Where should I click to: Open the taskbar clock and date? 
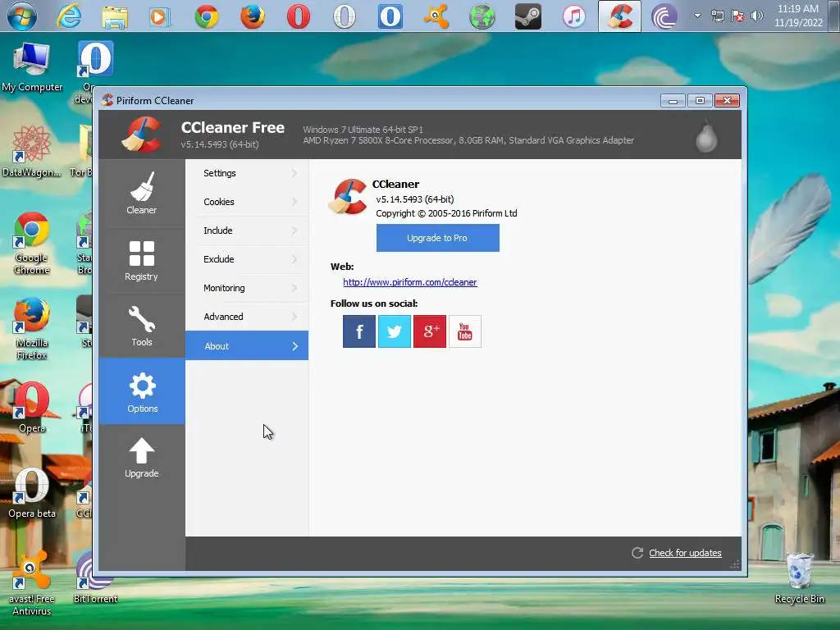798,16
